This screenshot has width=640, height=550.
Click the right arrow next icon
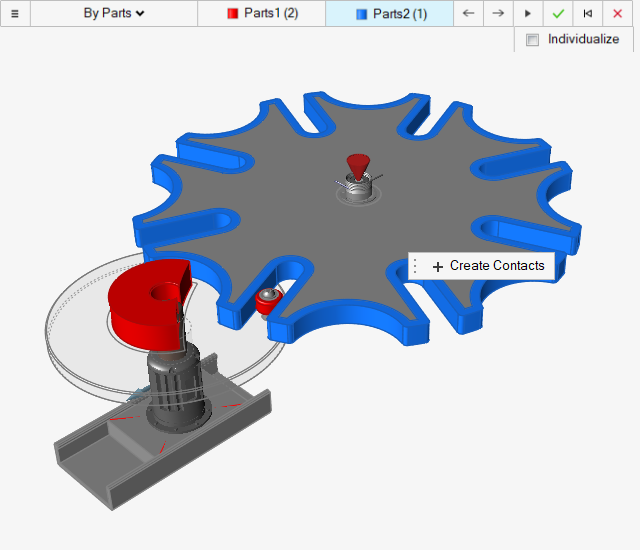tap(498, 13)
